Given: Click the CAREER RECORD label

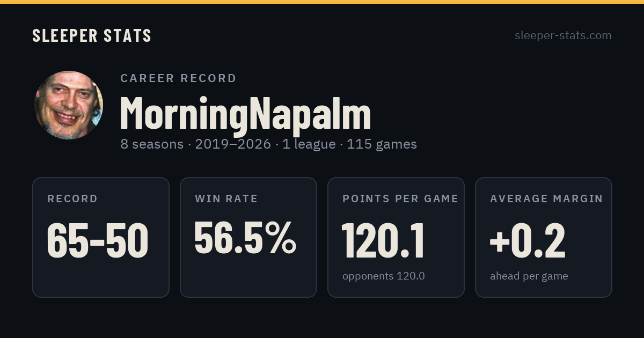Looking at the screenshot, I should [178, 78].
